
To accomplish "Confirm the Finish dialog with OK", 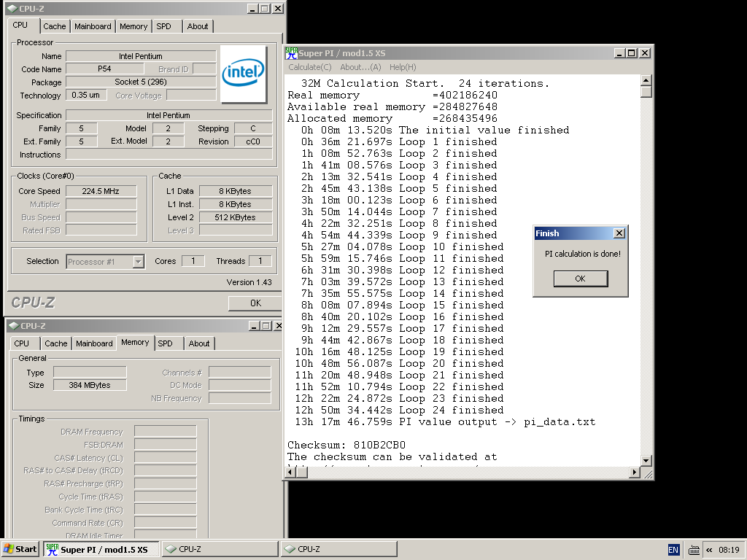I will [580, 279].
